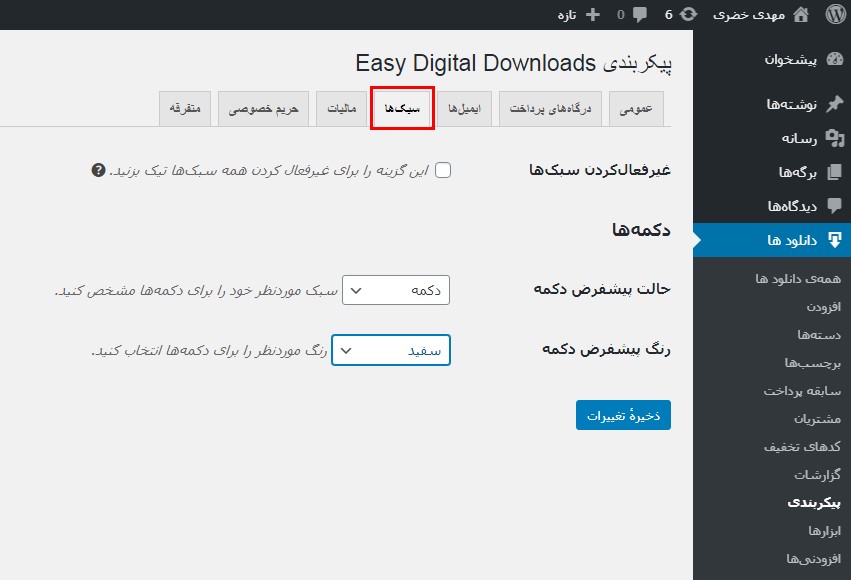Switch to the حریم خصوصی tab
Image resolution: width=851 pixels, height=580 pixels.
coord(263,109)
